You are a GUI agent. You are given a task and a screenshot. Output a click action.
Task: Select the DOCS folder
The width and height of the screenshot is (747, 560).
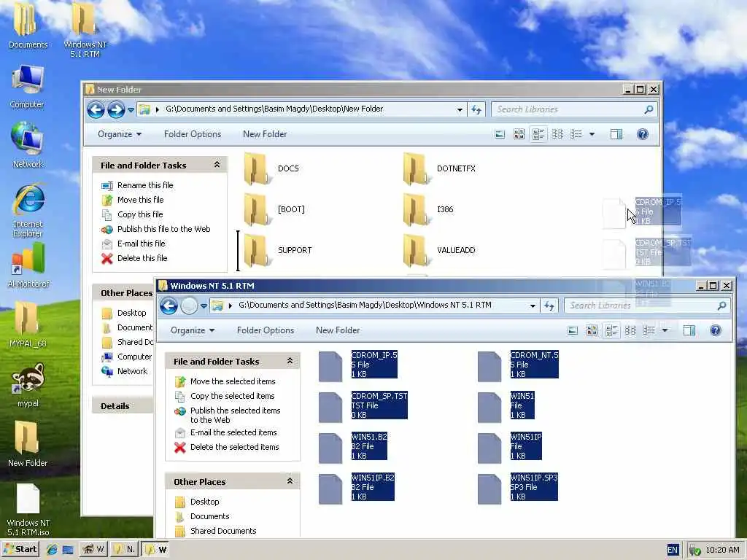coord(272,168)
